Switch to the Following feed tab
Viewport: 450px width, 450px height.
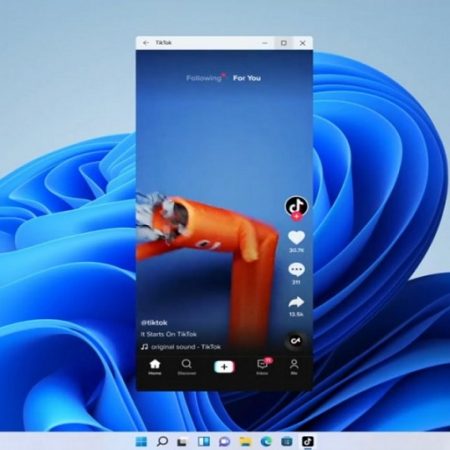[204, 78]
